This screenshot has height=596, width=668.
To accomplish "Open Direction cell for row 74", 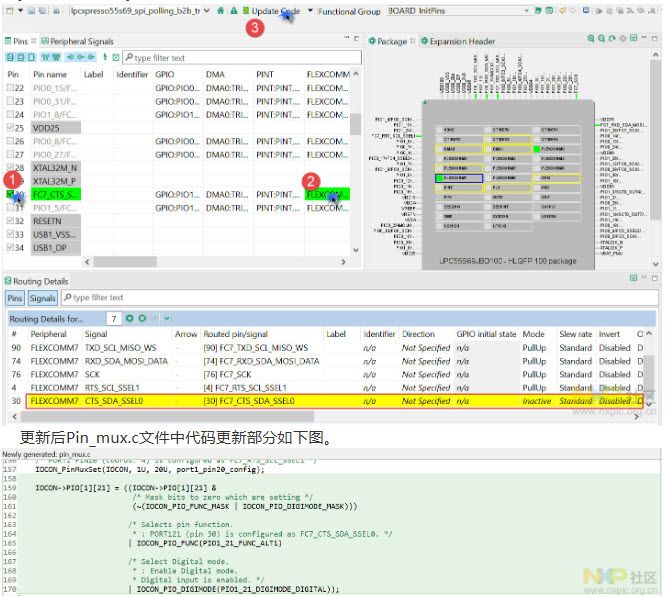I will [426, 361].
